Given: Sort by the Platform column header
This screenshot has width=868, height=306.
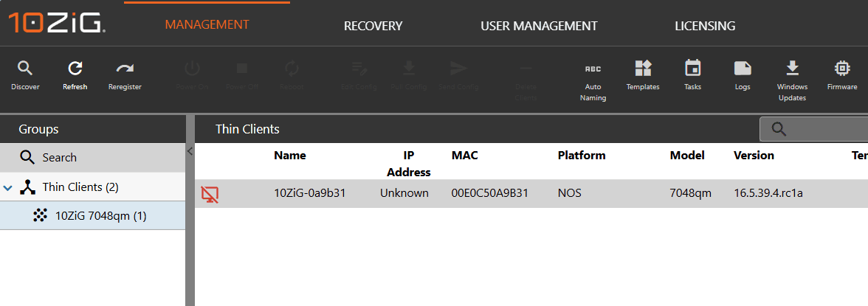Looking at the screenshot, I should coord(581,156).
